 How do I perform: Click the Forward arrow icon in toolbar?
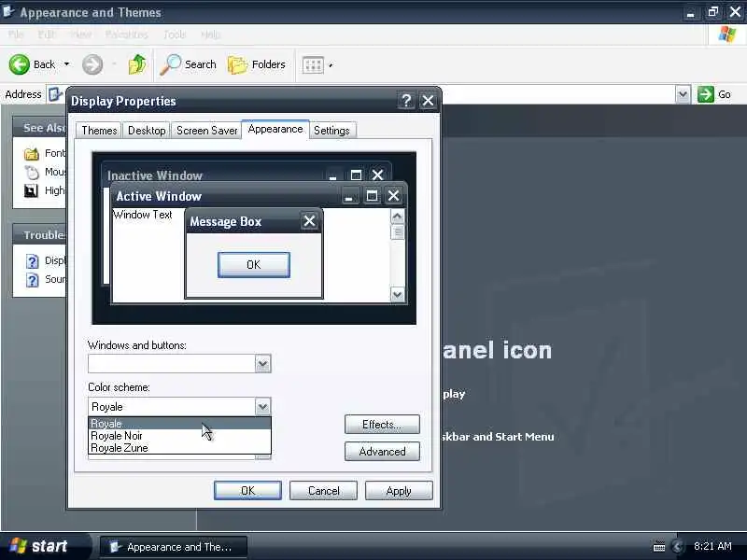(92, 64)
